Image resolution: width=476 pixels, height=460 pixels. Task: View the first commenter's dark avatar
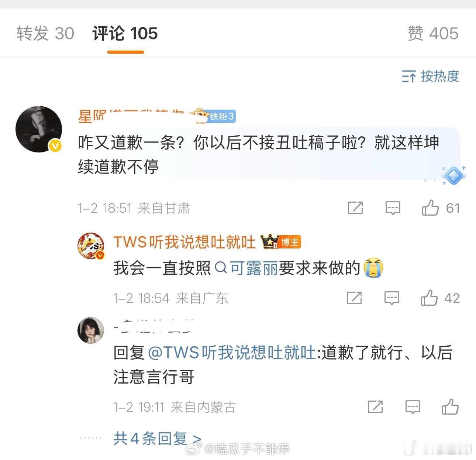[x=39, y=129]
